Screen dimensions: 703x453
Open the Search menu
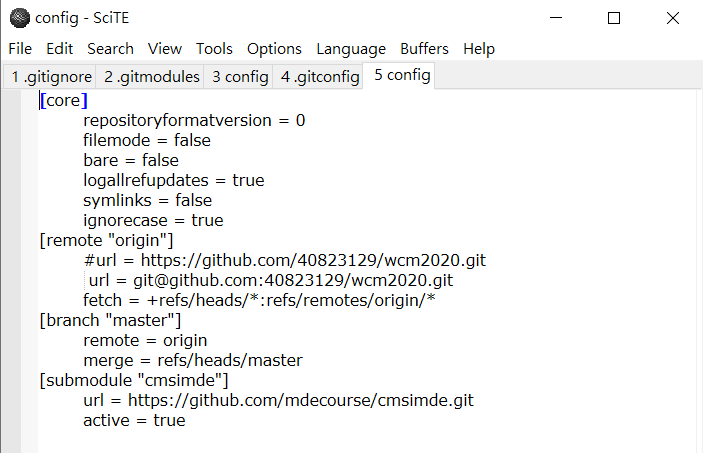click(x=110, y=48)
